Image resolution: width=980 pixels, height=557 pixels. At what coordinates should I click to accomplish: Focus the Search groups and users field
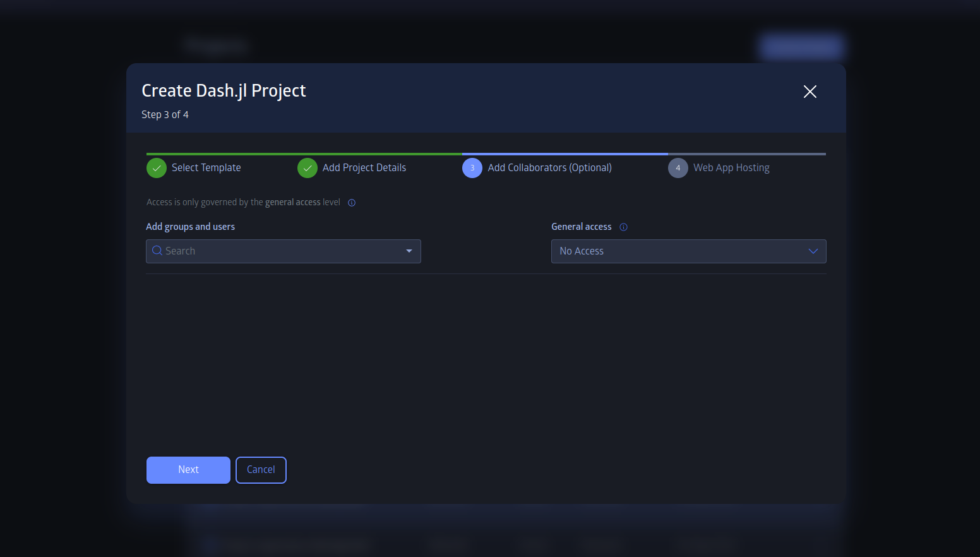coord(284,251)
